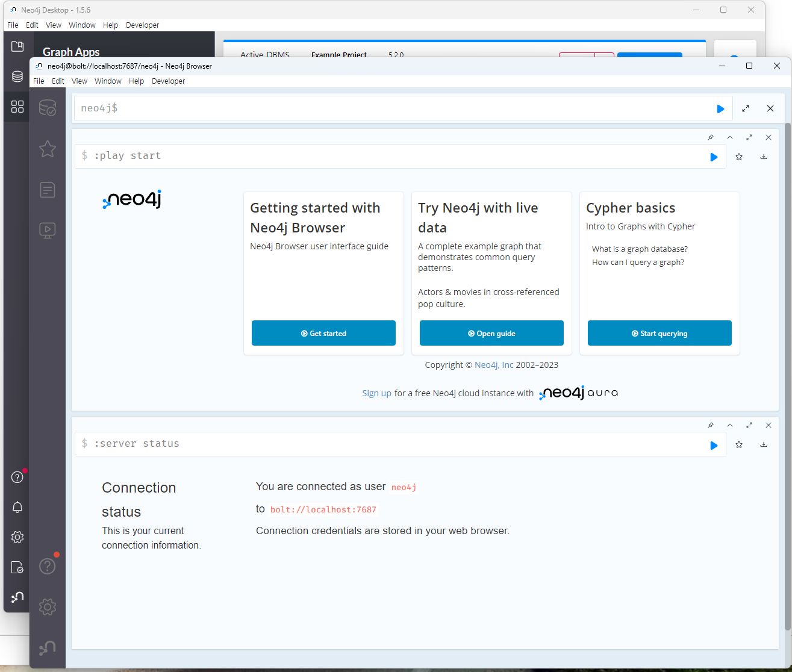Clear the main query editor with X
Screen dimensions: 792x672
(x=770, y=108)
